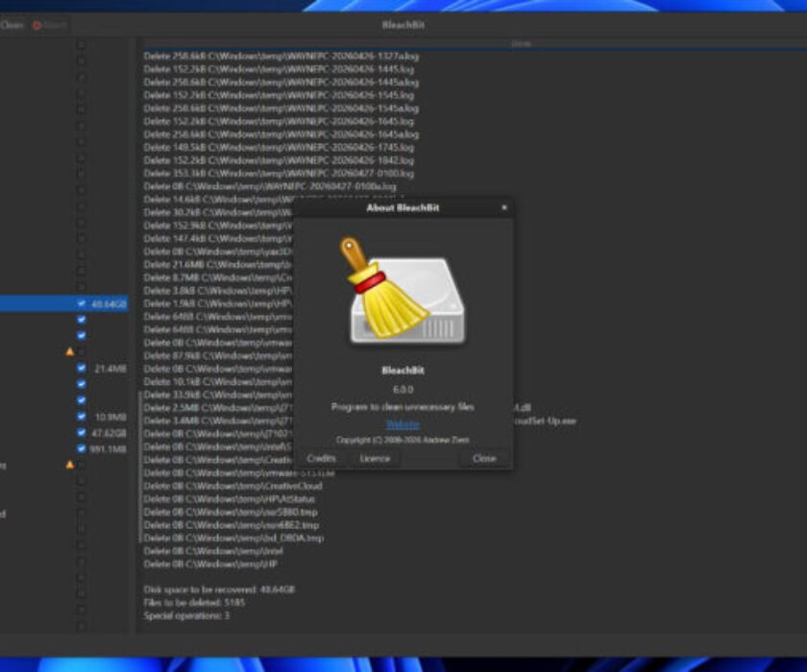Click the Done progress bar at top
This screenshot has height=672, width=807.
coord(474,45)
